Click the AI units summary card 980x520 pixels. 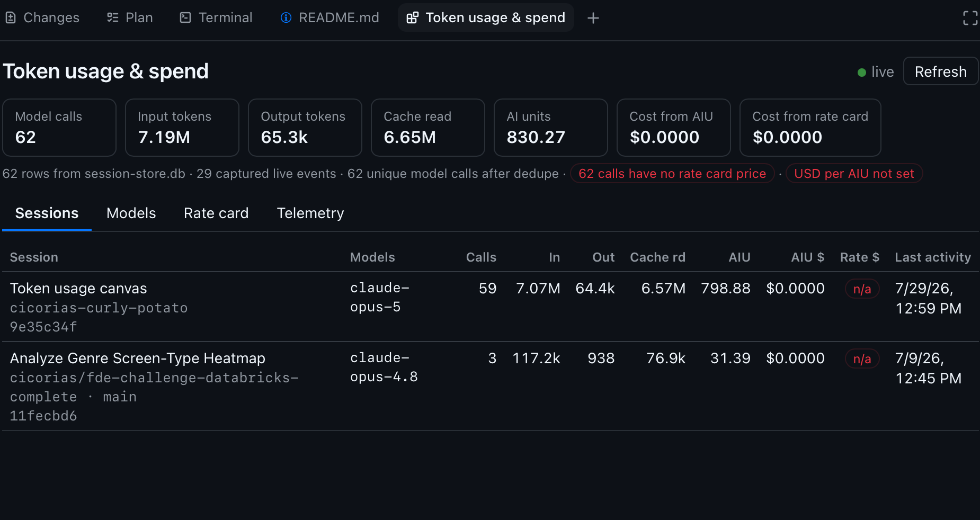coord(551,128)
